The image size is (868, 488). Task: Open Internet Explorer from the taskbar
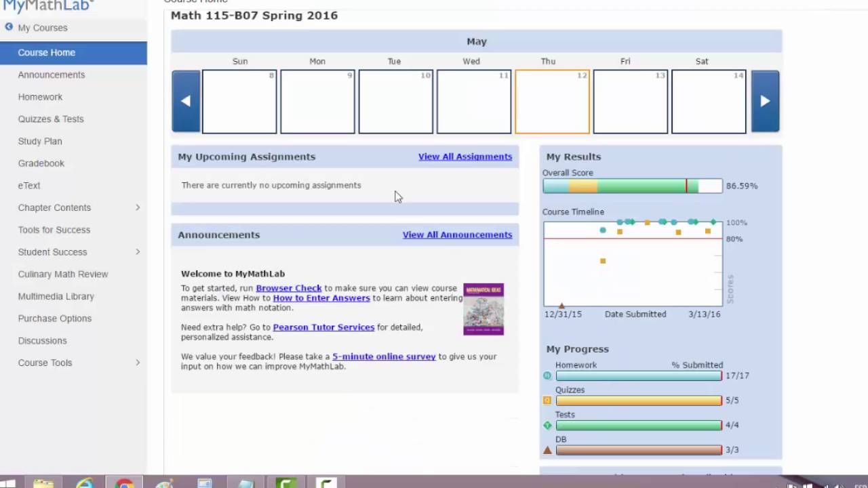coord(85,483)
